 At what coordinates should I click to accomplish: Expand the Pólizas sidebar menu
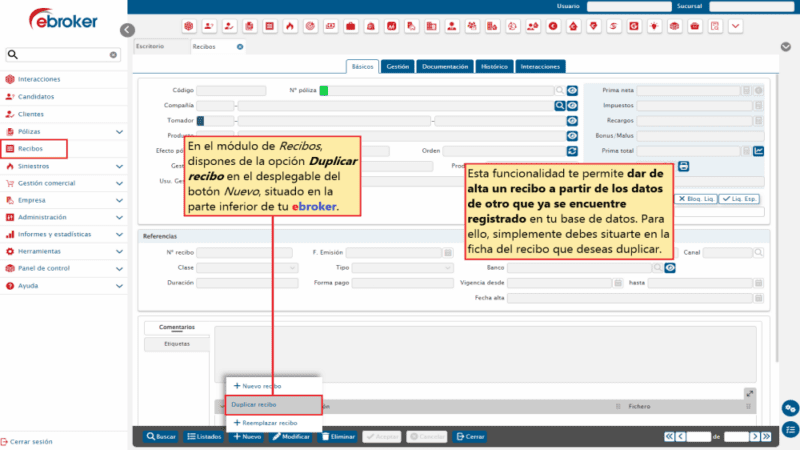pos(119,132)
